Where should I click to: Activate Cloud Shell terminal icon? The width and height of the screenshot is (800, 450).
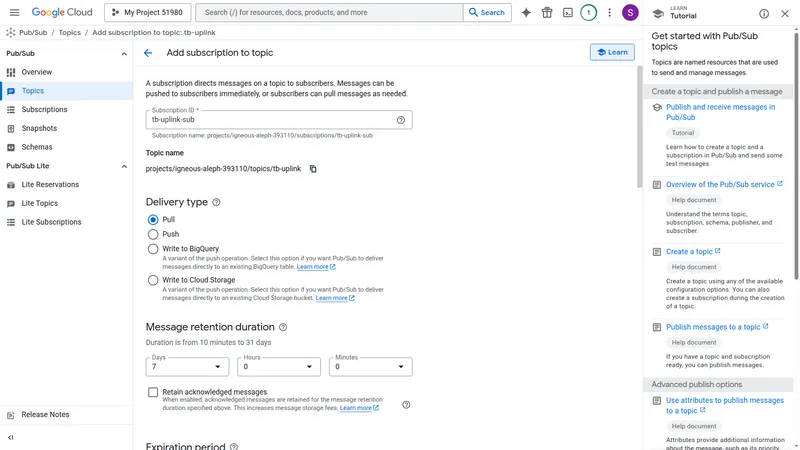coord(568,13)
